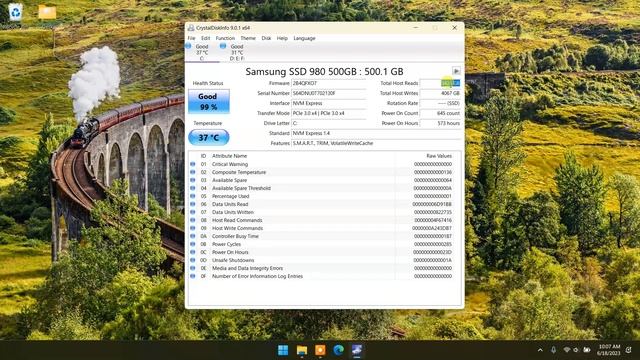Click the status icon for Host Read Commands

pyautogui.click(x=193, y=220)
